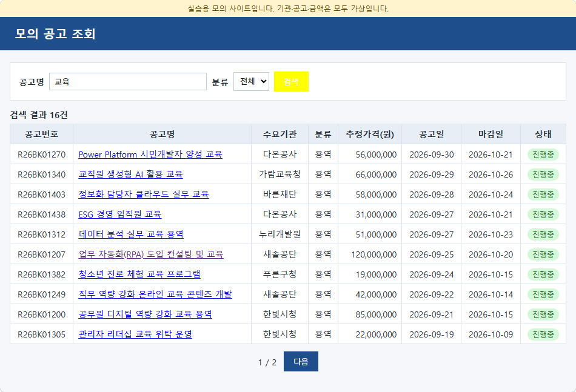Open 청소년 진로 체험 교육 프로그램 link
Image resolution: width=576 pixels, height=392 pixels.
(139, 274)
